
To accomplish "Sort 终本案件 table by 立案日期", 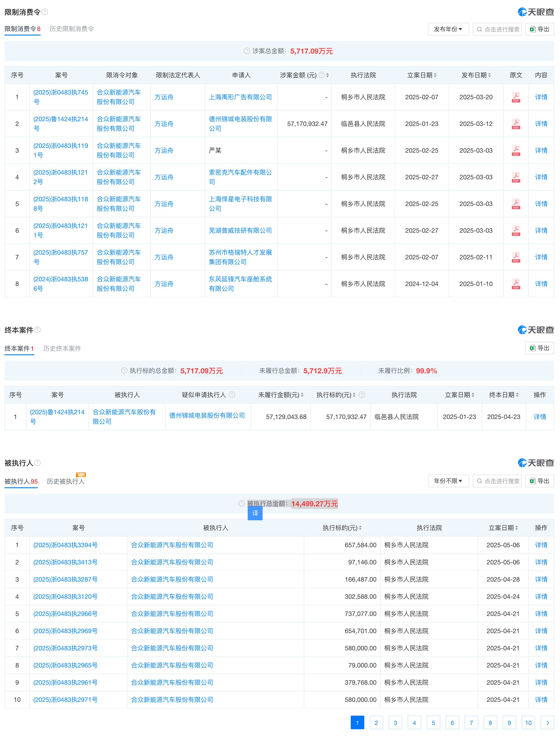I will [x=473, y=395].
